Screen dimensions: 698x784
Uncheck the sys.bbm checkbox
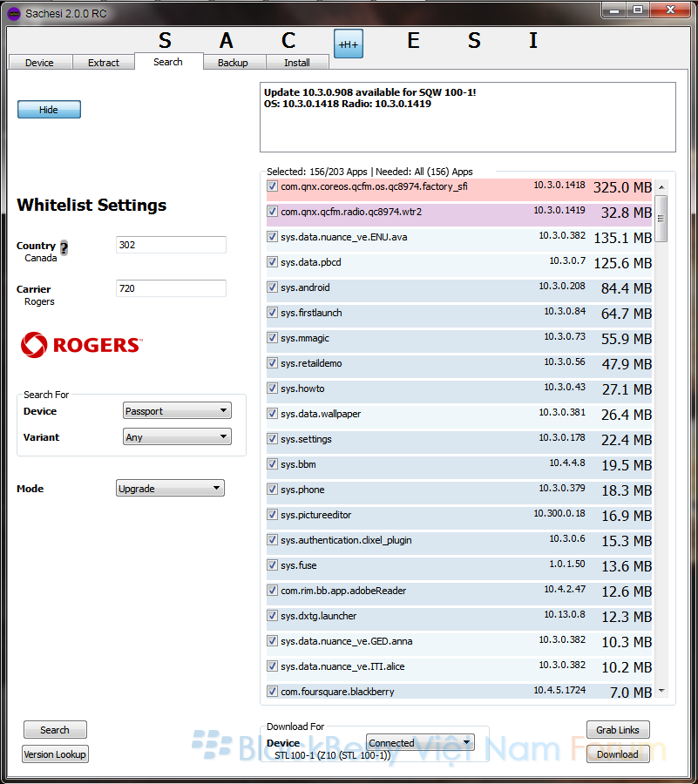coord(272,464)
